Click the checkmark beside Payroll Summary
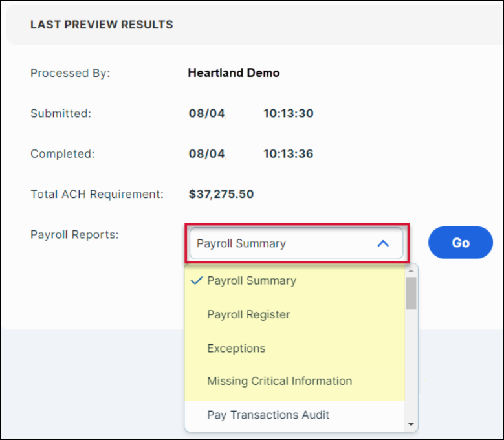This screenshot has height=440, width=504. (x=197, y=281)
